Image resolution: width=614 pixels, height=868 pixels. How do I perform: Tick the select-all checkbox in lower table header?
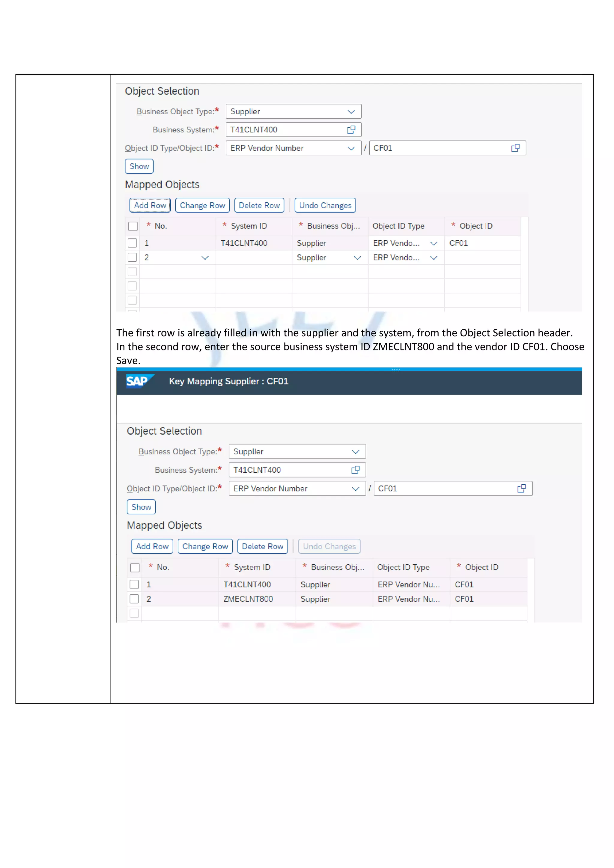click(x=135, y=567)
